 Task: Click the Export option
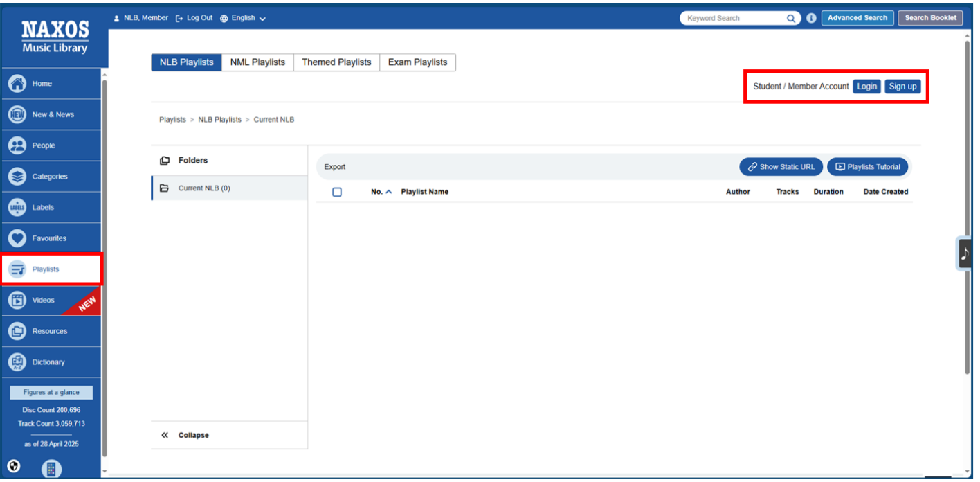(335, 167)
